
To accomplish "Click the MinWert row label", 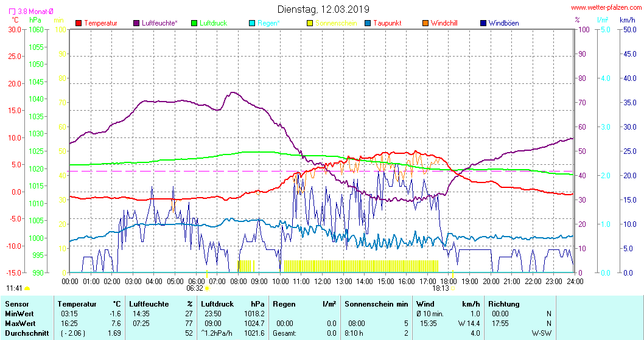I will tap(19, 314).
